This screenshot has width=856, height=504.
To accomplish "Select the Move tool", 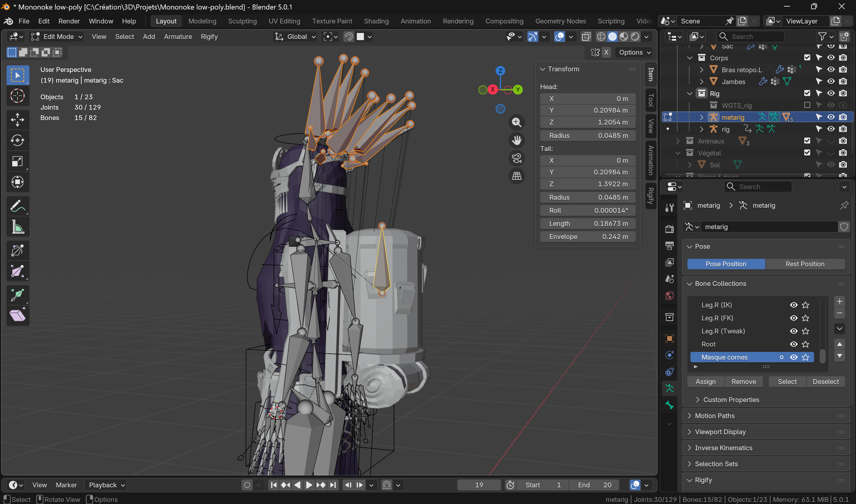I will click(17, 119).
